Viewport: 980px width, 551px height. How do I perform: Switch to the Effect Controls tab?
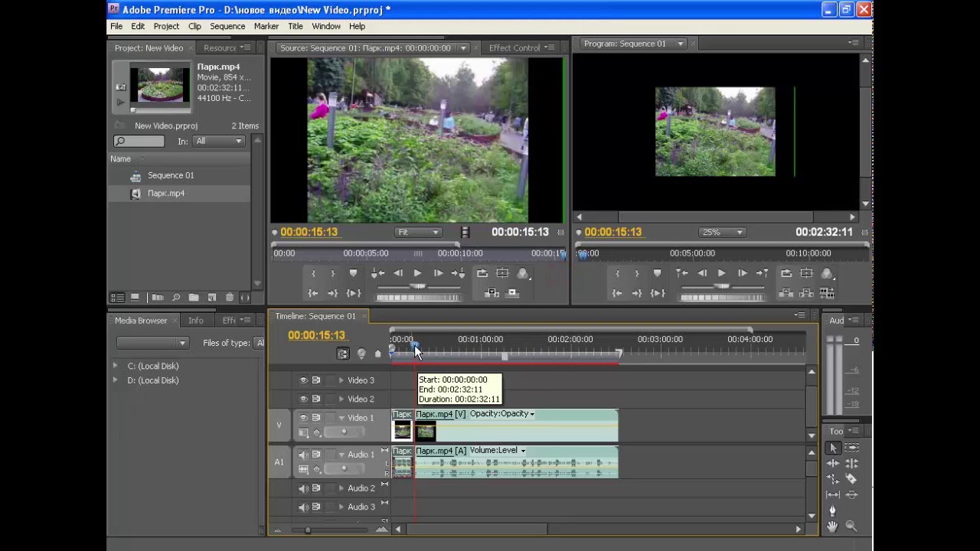click(x=514, y=47)
